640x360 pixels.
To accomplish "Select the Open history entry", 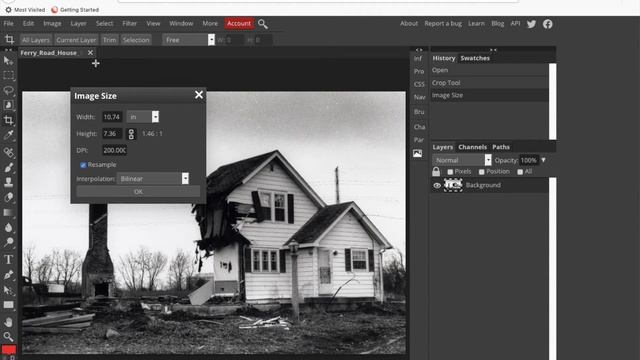I will (x=489, y=70).
